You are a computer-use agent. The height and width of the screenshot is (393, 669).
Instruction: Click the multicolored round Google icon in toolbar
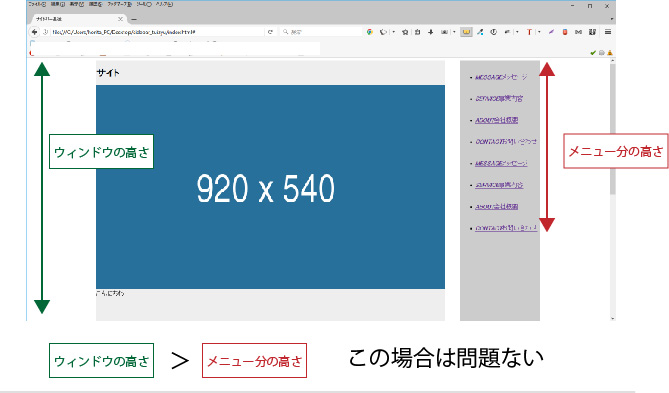pos(370,32)
